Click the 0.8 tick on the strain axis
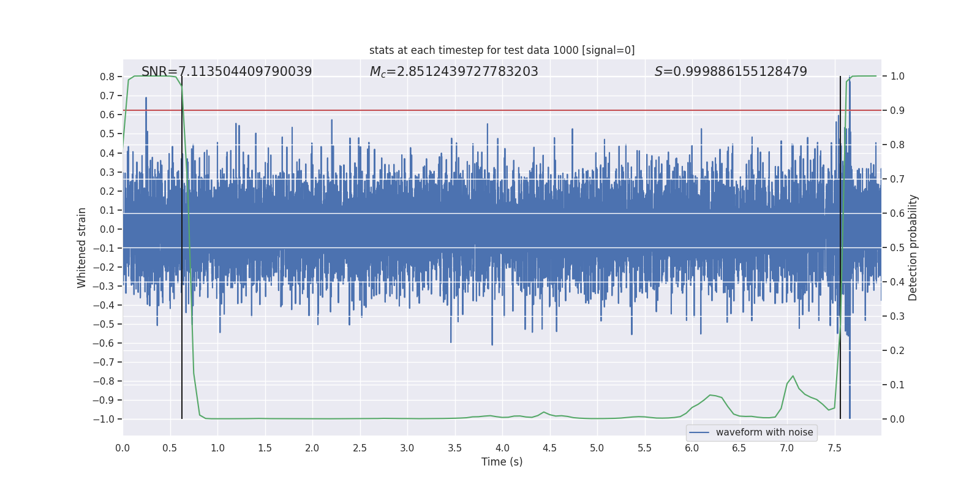 pos(107,77)
